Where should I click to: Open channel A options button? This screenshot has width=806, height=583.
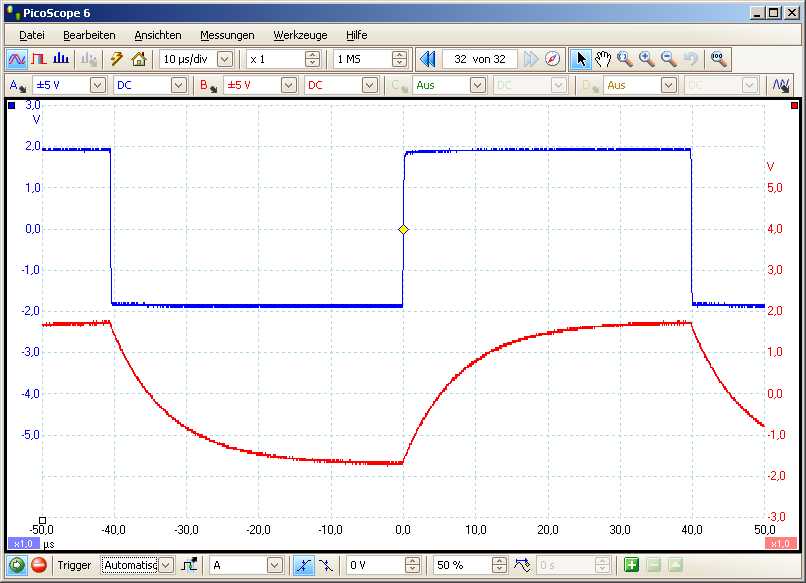(17, 86)
